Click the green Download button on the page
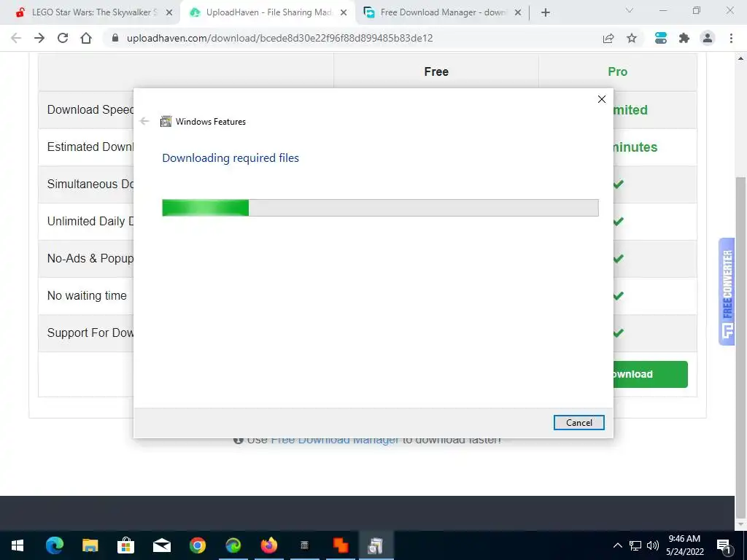 click(650, 374)
